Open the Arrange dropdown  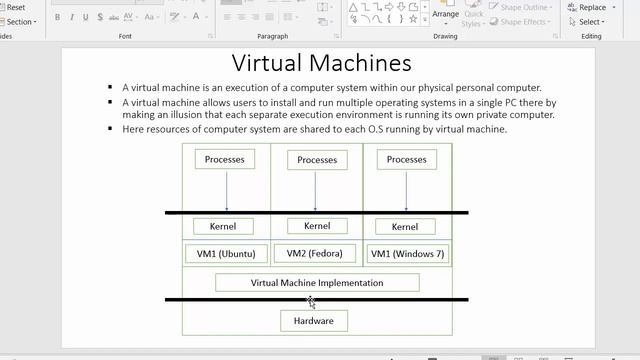[446, 14]
